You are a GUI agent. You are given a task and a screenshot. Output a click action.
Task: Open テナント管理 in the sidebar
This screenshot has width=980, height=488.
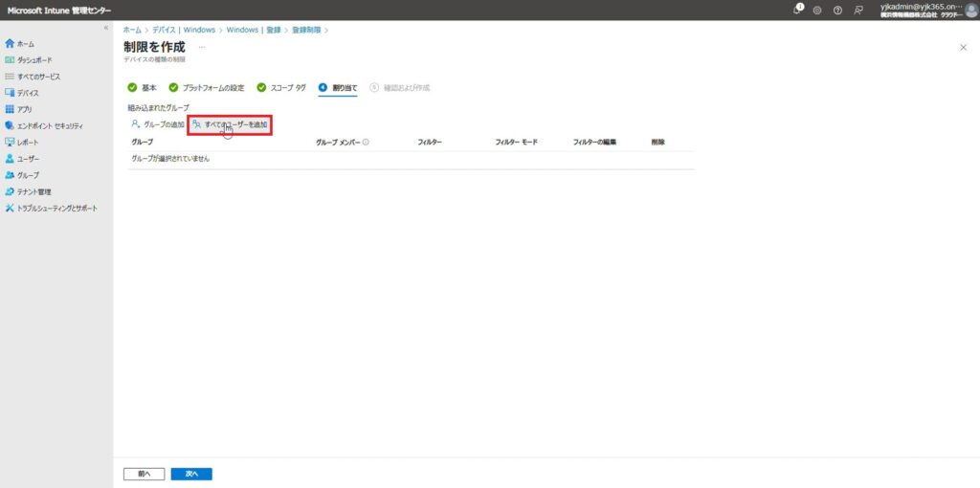point(33,191)
